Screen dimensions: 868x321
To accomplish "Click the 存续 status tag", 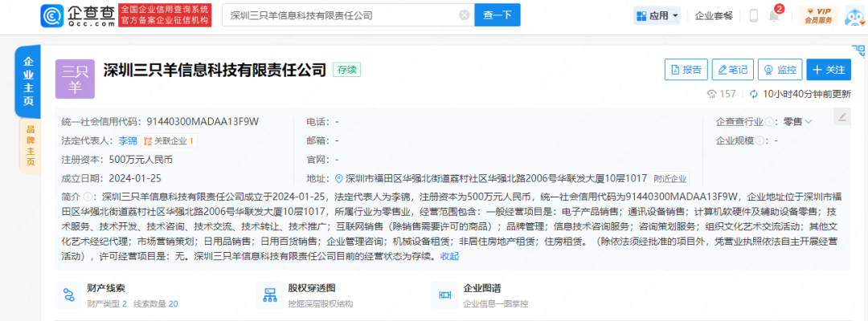I will click(347, 70).
